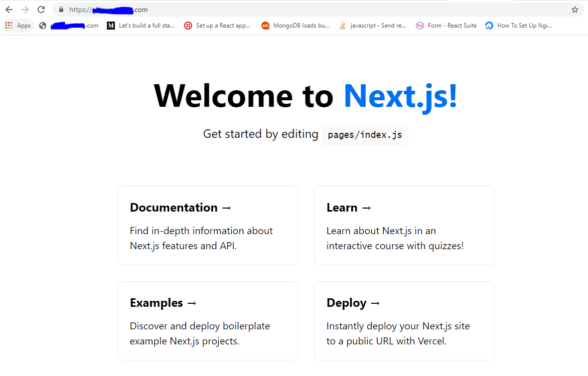Click 'Discover and deploy boilerplate' description
Screen dimensions: 588x376
point(200,326)
